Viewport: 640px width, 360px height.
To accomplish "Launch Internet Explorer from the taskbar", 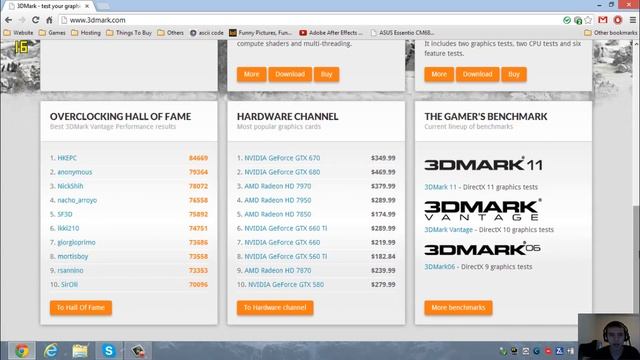I will [x=51, y=351].
